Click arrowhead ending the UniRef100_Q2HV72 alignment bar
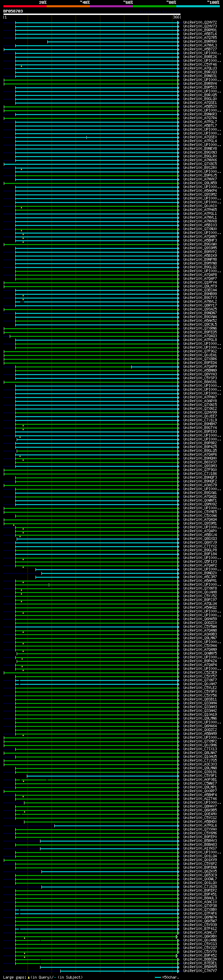 point(178,23)
